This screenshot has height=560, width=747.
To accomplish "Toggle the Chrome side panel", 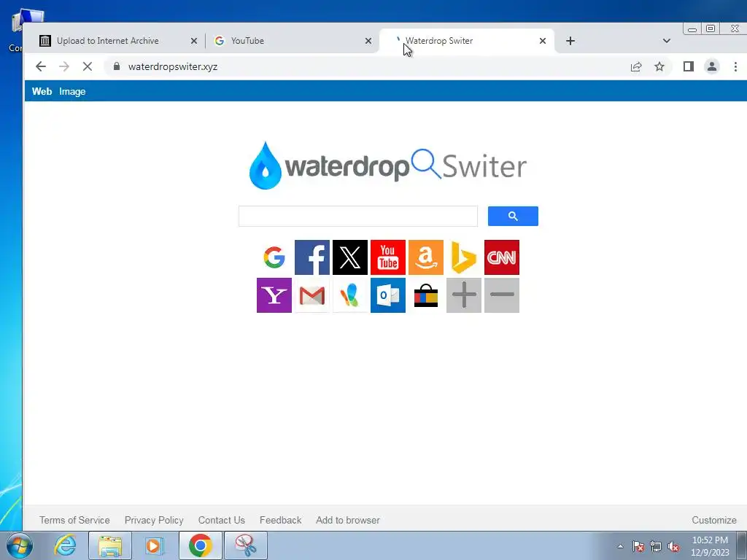I will click(689, 66).
